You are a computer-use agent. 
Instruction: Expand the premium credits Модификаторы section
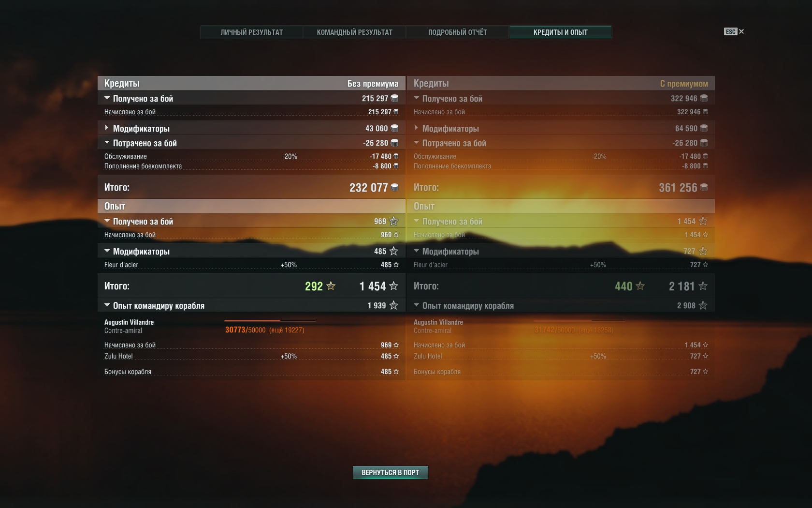click(416, 128)
